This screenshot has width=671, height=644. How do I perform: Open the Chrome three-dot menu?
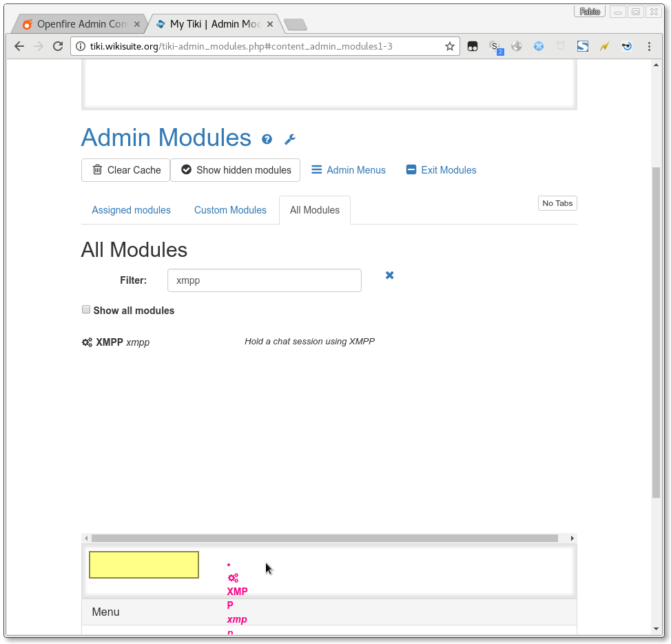click(x=649, y=46)
